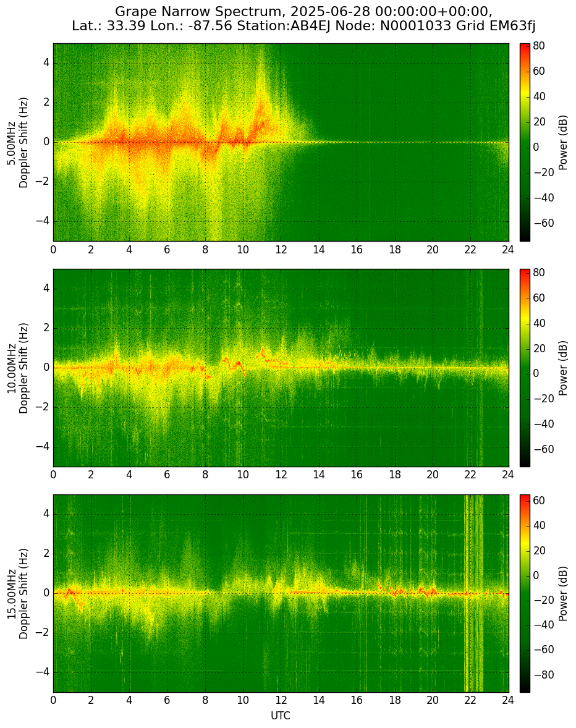The image size is (576, 728).
Task: Click the 15.00MHz Doppler Shift axis label
Action: 18,593
